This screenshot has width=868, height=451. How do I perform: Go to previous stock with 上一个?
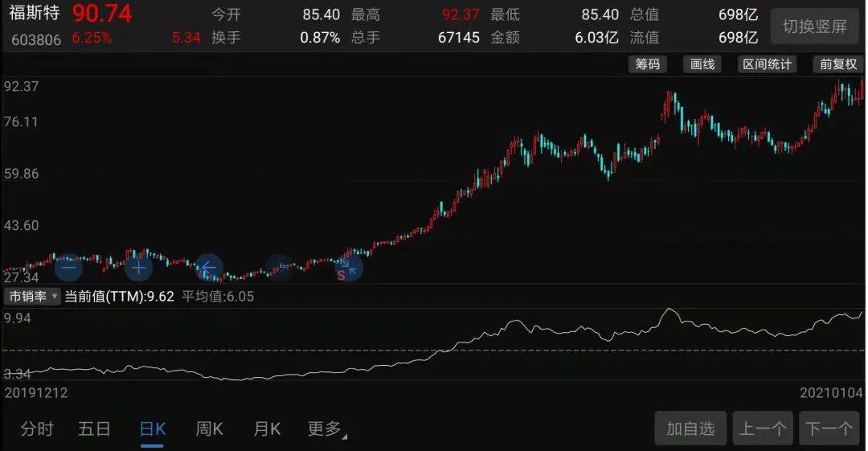tap(762, 428)
